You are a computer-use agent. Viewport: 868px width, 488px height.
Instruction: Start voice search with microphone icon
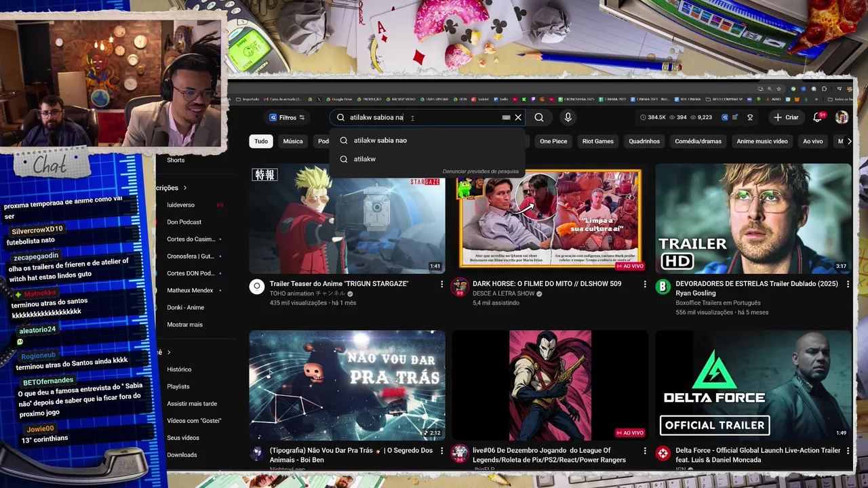tap(568, 117)
